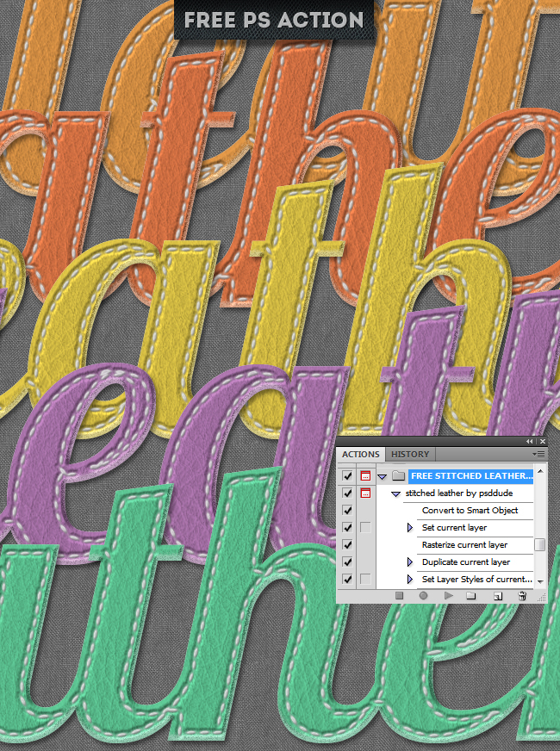
Task: Uncheck the Convert to Smart Object step
Action: 347,510
